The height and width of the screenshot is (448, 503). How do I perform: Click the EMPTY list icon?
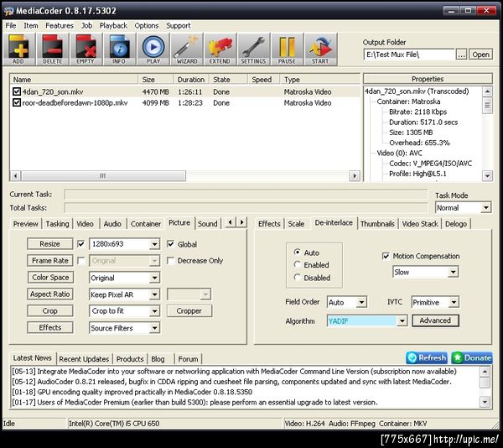(x=85, y=49)
